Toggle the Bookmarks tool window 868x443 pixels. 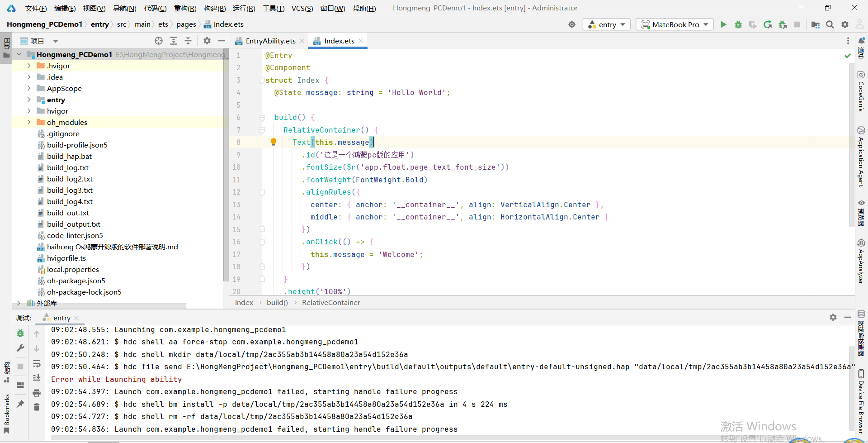6,414
